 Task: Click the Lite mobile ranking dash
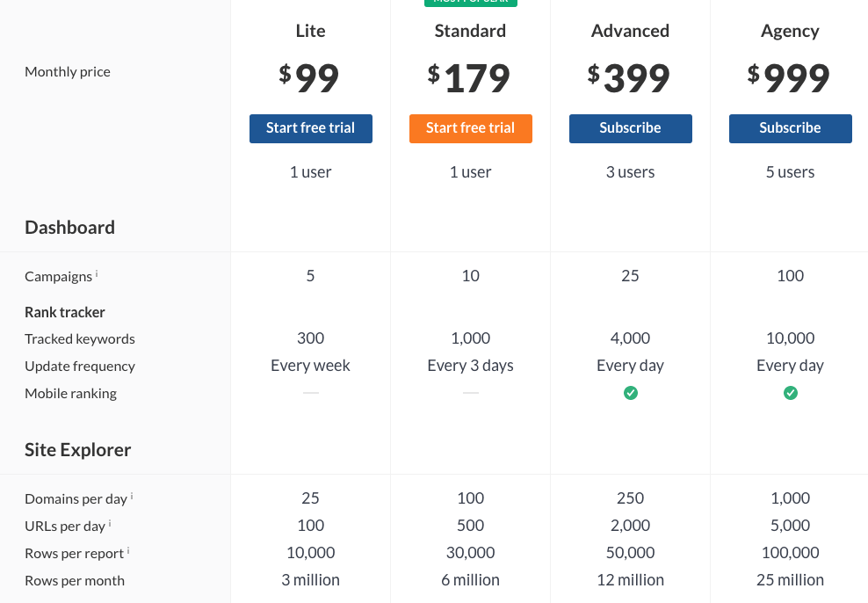pos(310,393)
